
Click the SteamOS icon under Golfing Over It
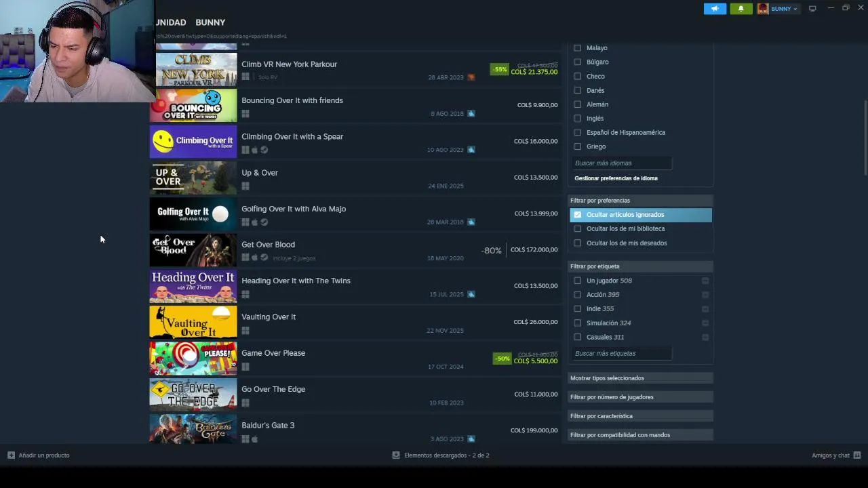[264, 222]
